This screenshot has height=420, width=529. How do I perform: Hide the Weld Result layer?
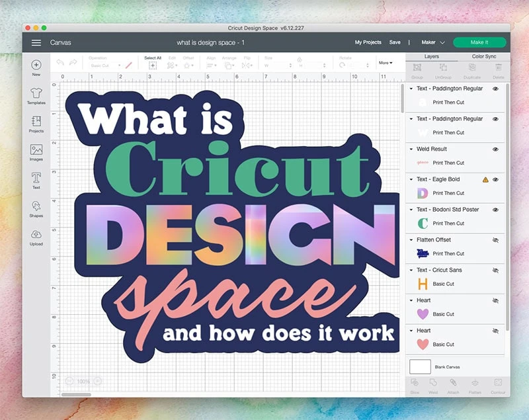[495, 149]
